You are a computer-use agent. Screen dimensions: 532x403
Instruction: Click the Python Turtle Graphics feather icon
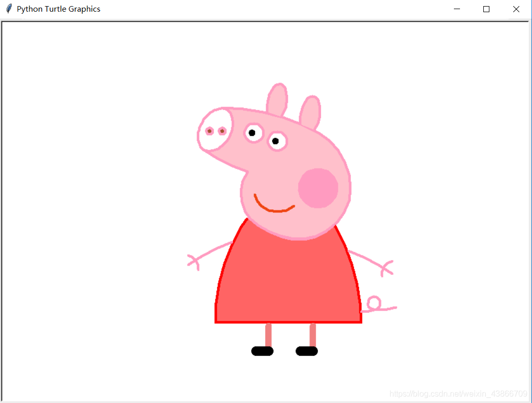[x=9, y=9]
